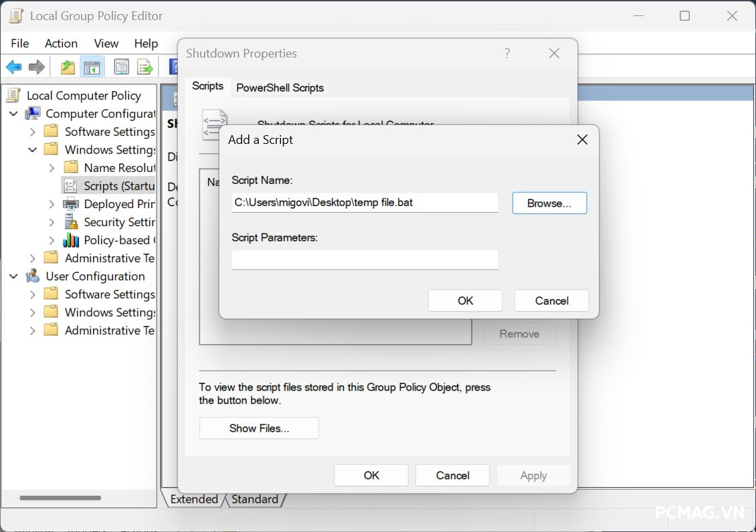756x532 pixels.
Task: Select the Security Settings lock icon
Action: point(71,222)
